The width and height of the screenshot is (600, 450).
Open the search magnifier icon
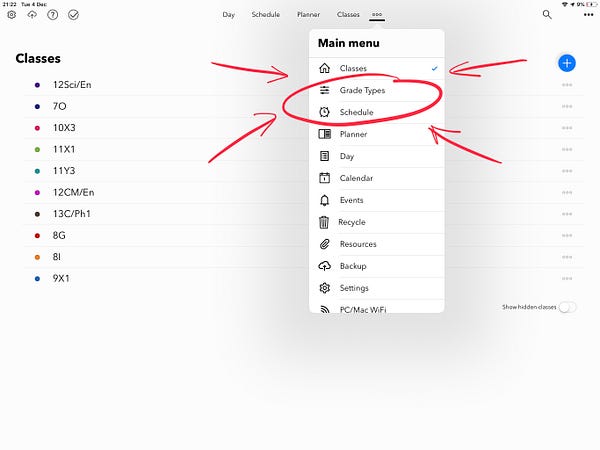[547, 15]
